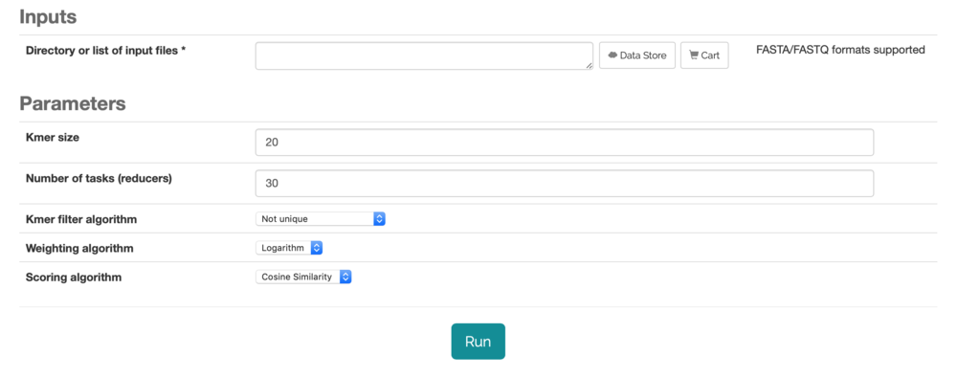980x378 pixels.
Task: Open the Cart file picker
Action: 704,56
